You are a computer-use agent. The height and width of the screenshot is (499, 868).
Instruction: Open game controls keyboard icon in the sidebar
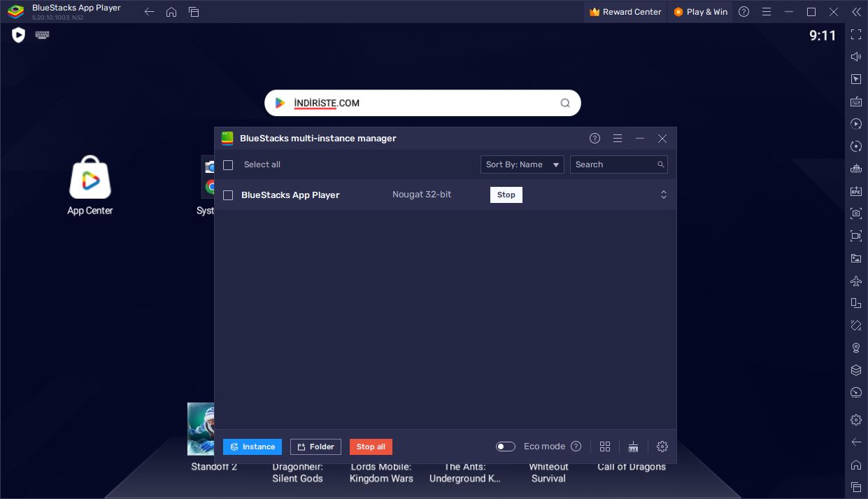click(856, 101)
